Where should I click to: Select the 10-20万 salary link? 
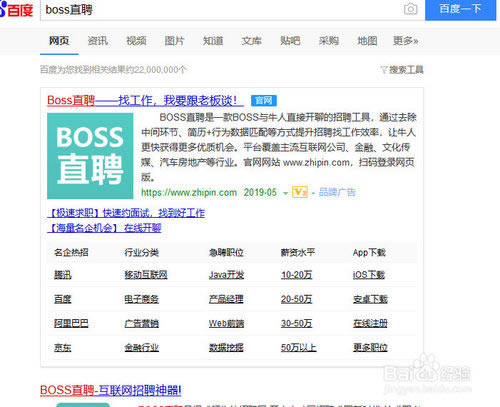[296, 275]
